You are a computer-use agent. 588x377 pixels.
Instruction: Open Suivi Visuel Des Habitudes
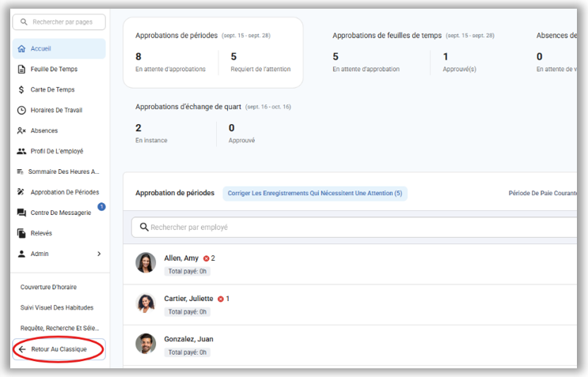coord(57,307)
